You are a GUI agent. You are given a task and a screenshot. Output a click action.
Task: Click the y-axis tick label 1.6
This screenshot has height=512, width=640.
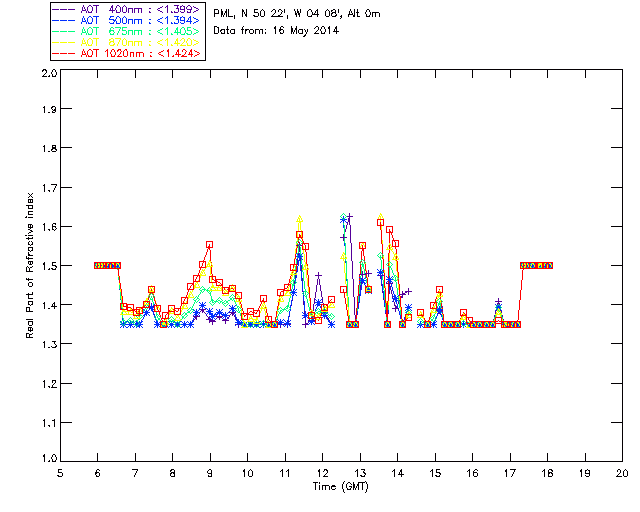click(x=49, y=227)
